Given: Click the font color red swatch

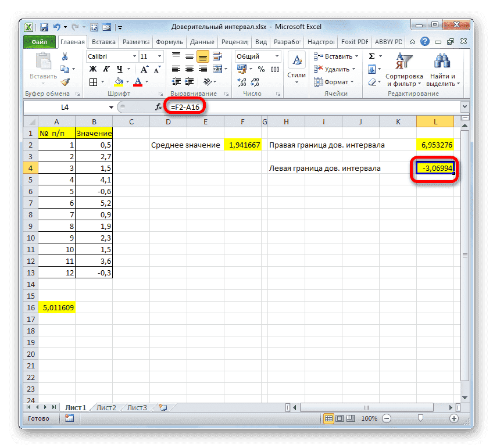Looking at the screenshot, I should pos(138,85).
